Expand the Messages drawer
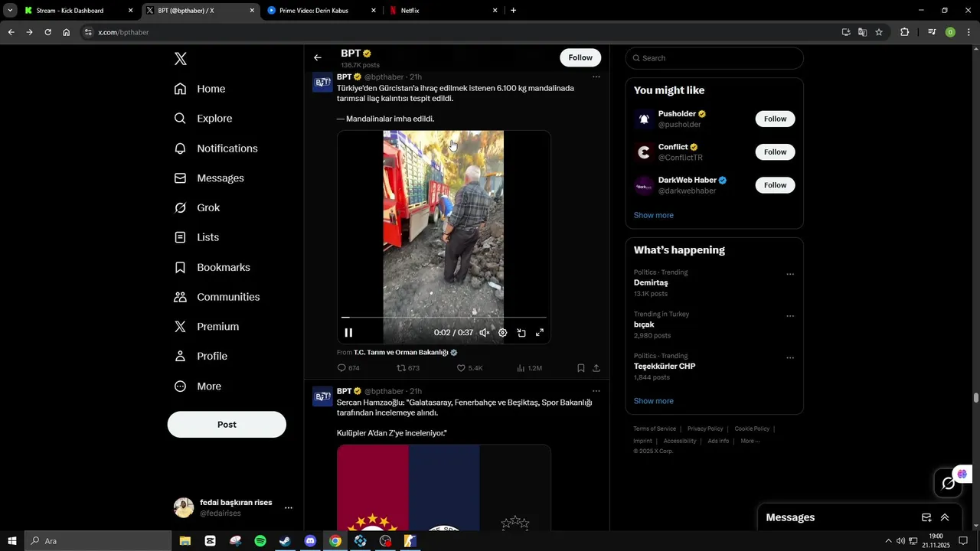 point(945,517)
